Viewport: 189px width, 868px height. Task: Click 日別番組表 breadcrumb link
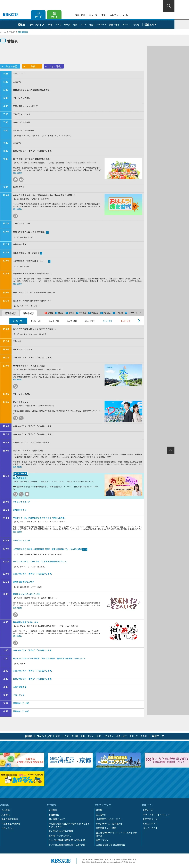click(23, 32)
